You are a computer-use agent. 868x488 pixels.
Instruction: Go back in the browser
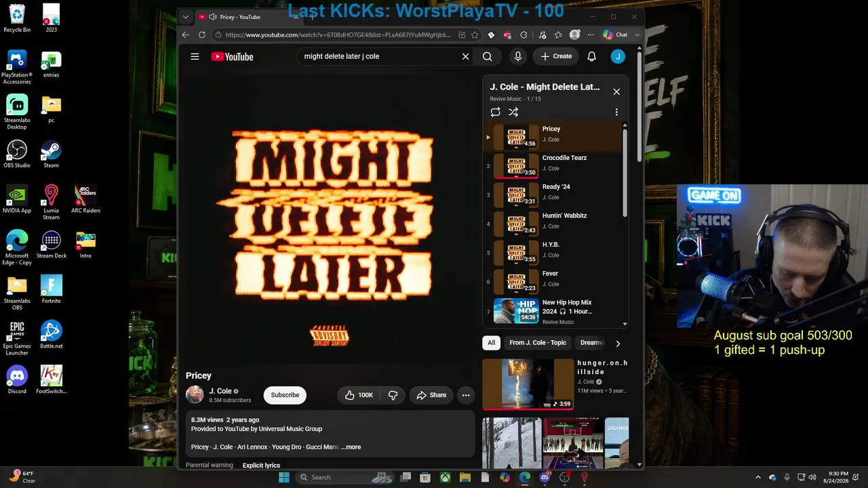click(x=186, y=35)
